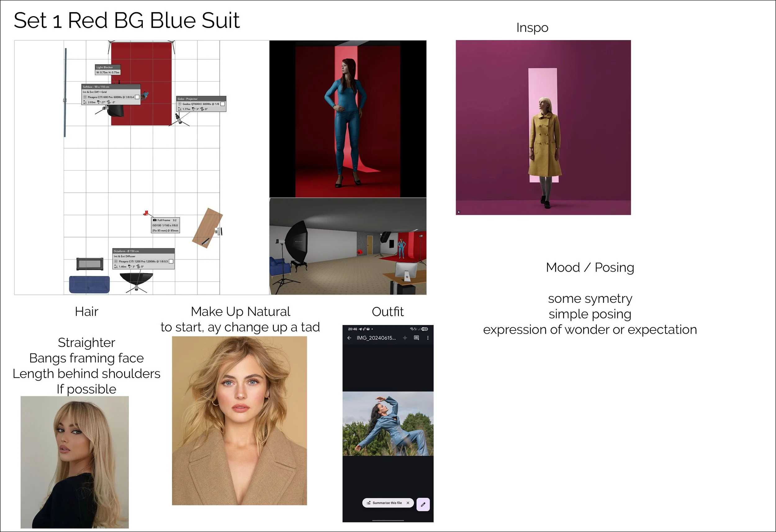The height and width of the screenshot is (532, 776).
Task: Toggle the Pixapro CITI 1200 Pro color box
Action: (171, 261)
